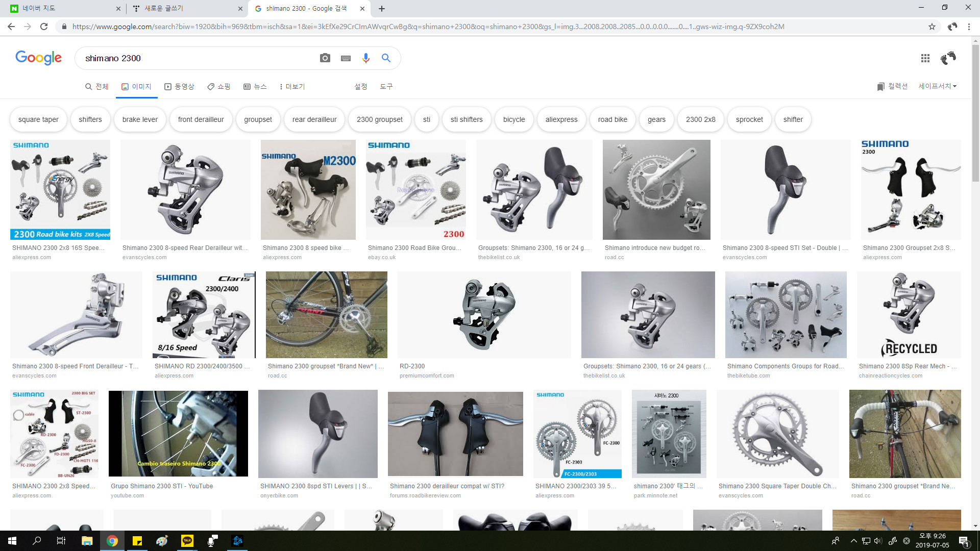980x551 pixels.
Task: Open Shimano 2300 Square Taper chainset image
Action: click(x=777, y=434)
